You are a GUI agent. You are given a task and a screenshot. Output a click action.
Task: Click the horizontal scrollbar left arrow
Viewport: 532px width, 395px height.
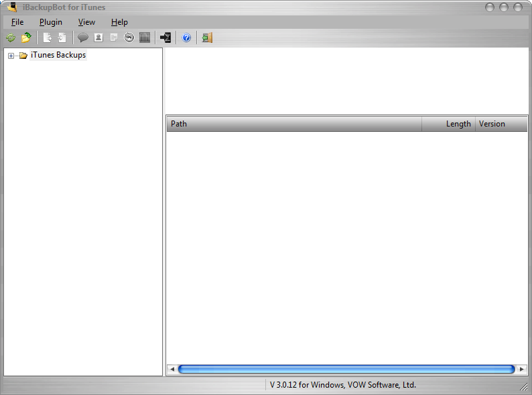pyautogui.click(x=172, y=369)
